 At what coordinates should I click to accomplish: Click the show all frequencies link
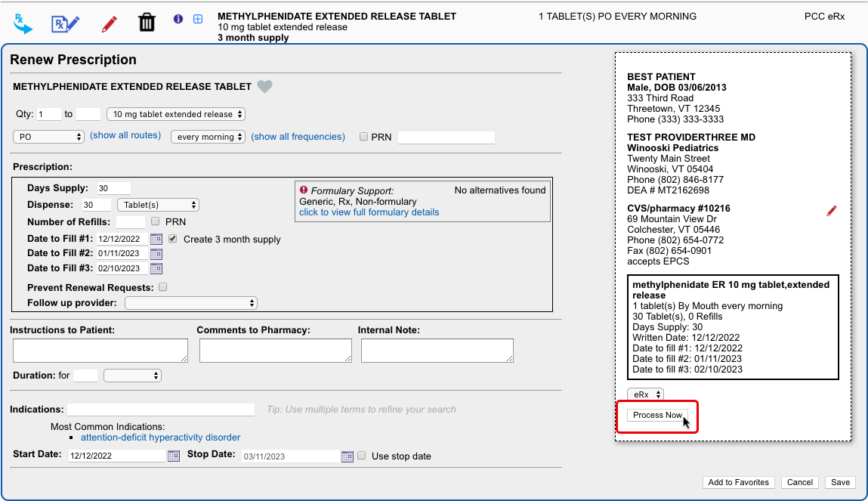[x=298, y=137]
